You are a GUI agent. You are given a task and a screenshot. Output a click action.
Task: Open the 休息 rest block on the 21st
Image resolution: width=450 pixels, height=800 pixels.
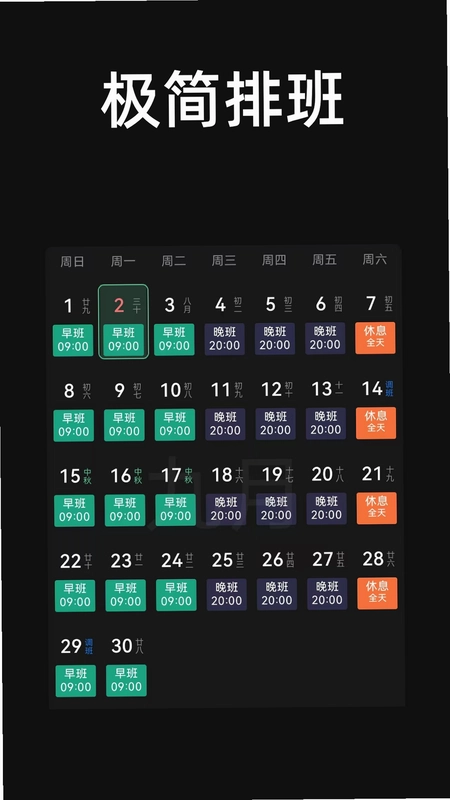pos(377,508)
